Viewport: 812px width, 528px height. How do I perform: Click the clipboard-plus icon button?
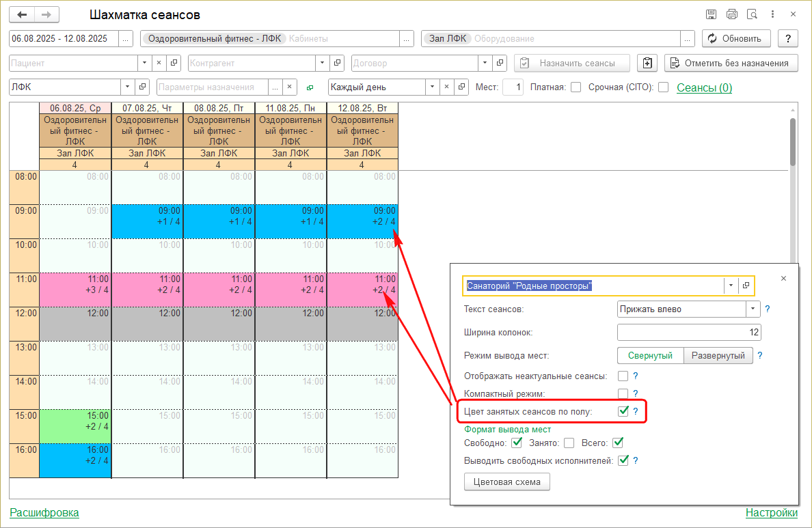(647, 63)
